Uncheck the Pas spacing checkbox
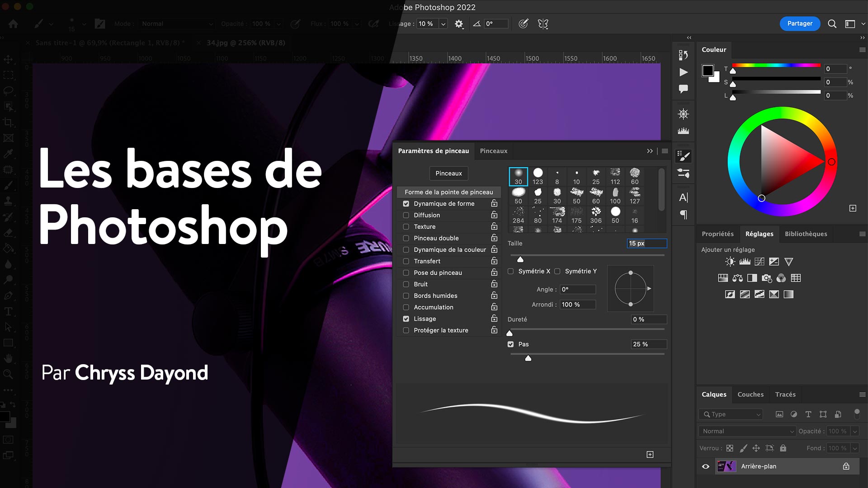Image resolution: width=868 pixels, height=488 pixels. [511, 344]
